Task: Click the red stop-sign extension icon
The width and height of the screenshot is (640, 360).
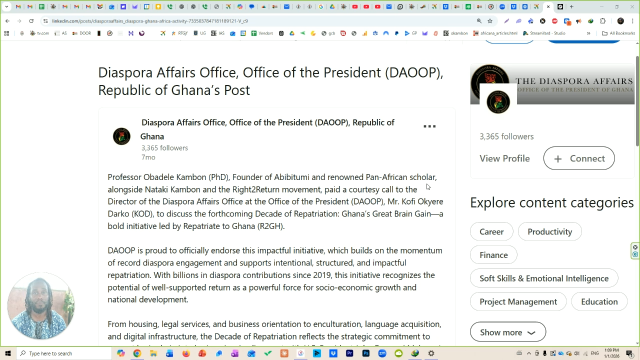Action: tap(555, 21)
